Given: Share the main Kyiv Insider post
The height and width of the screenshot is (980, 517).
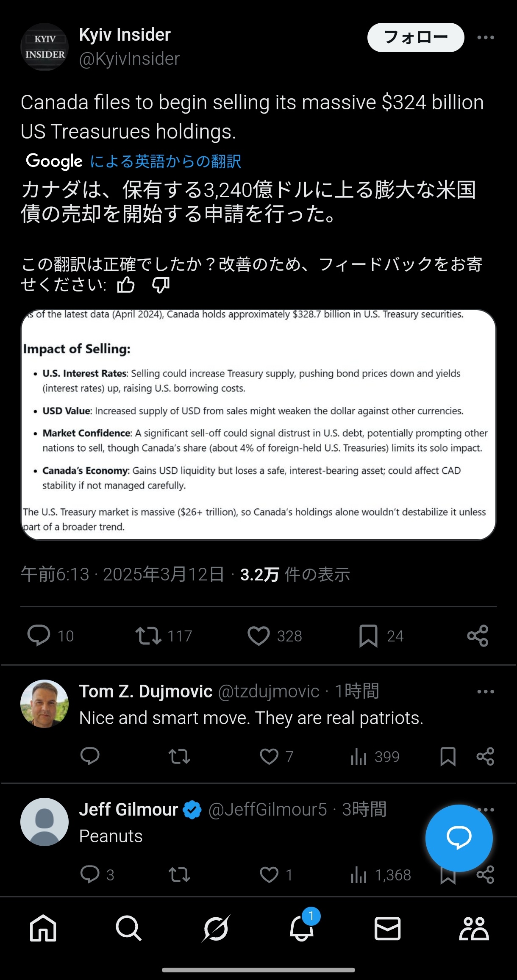Looking at the screenshot, I should tap(478, 636).
